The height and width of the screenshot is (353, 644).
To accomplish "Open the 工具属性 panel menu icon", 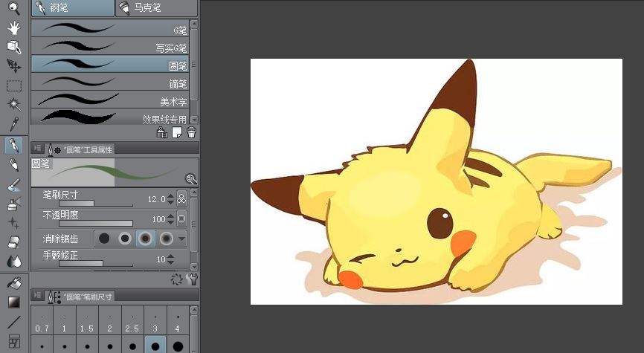I will tap(37, 148).
